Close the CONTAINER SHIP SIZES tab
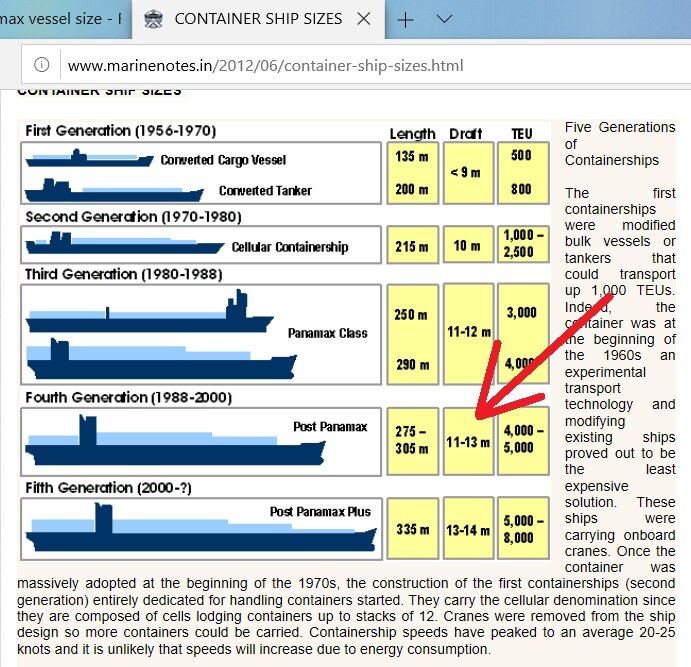Screen dimensions: 691x667 (365, 19)
